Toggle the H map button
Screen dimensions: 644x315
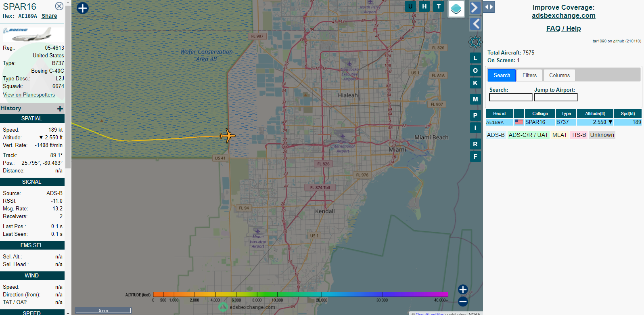(x=424, y=6)
